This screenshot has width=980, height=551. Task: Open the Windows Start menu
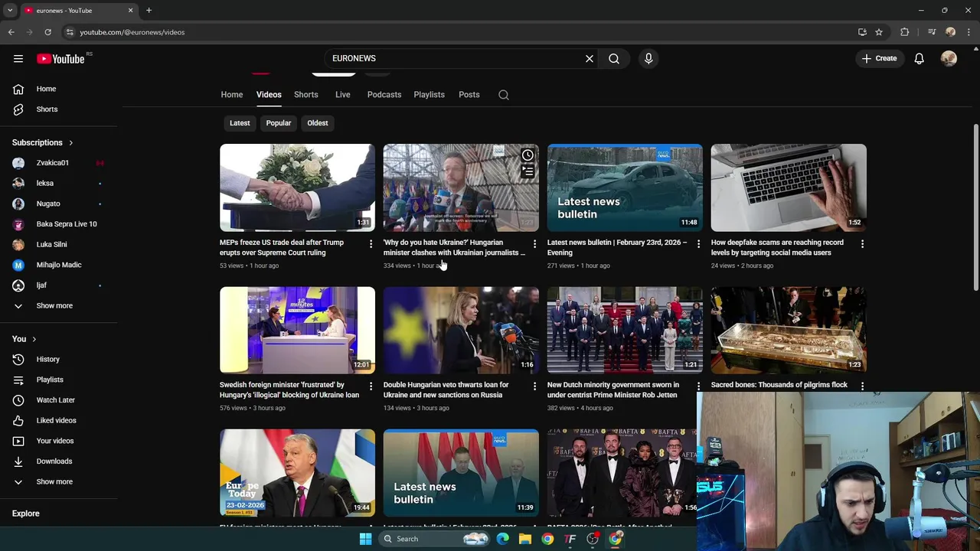tap(365, 539)
